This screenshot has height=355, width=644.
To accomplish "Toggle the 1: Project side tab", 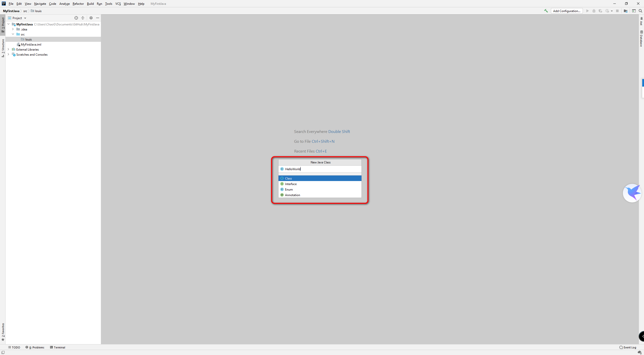I will pyautogui.click(x=3, y=25).
